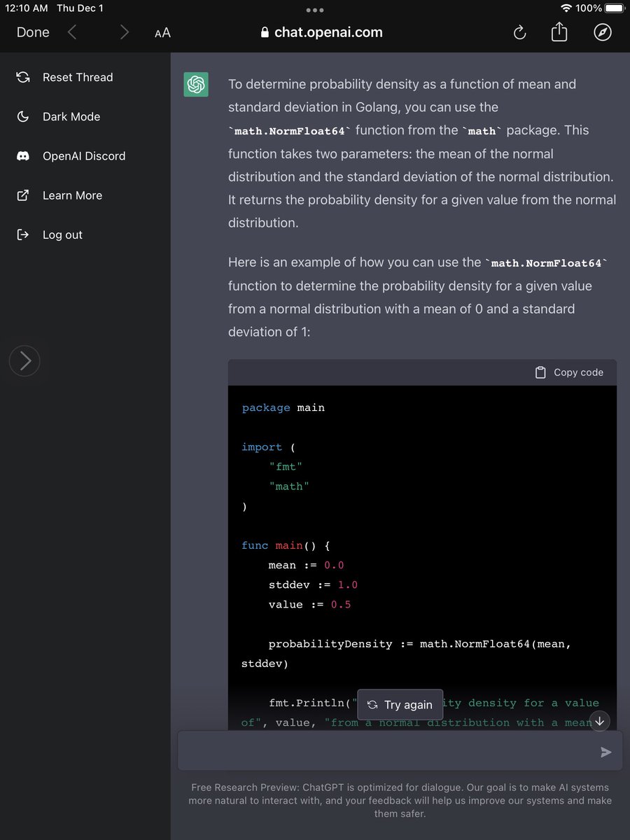Click the probabilityDensity assignment line
The height and width of the screenshot is (840, 630).
click(x=407, y=653)
